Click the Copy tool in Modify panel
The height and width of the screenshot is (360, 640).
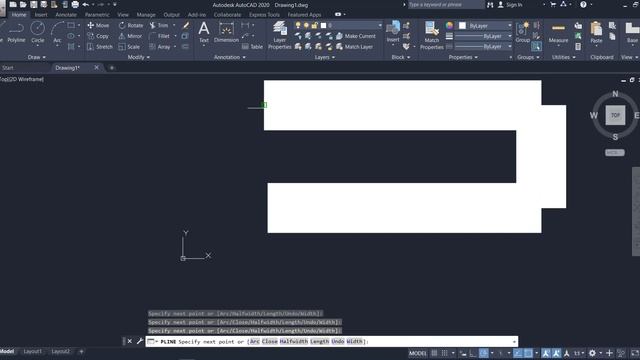pyautogui.click(x=98, y=36)
